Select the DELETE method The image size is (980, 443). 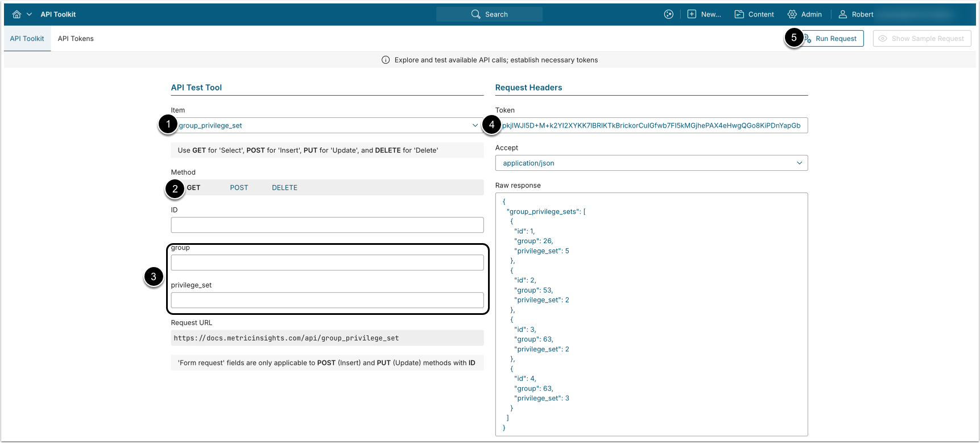(x=284, y=187)
